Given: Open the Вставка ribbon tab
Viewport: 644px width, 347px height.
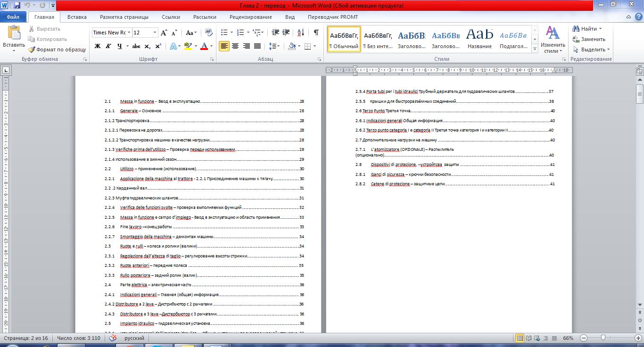Looking at the screenshot, I should 77,17.
